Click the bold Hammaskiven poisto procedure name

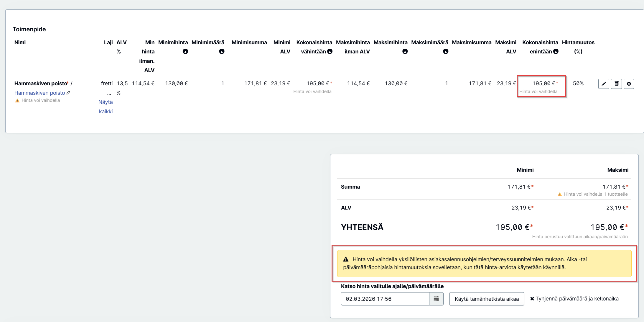pos(41,84)
